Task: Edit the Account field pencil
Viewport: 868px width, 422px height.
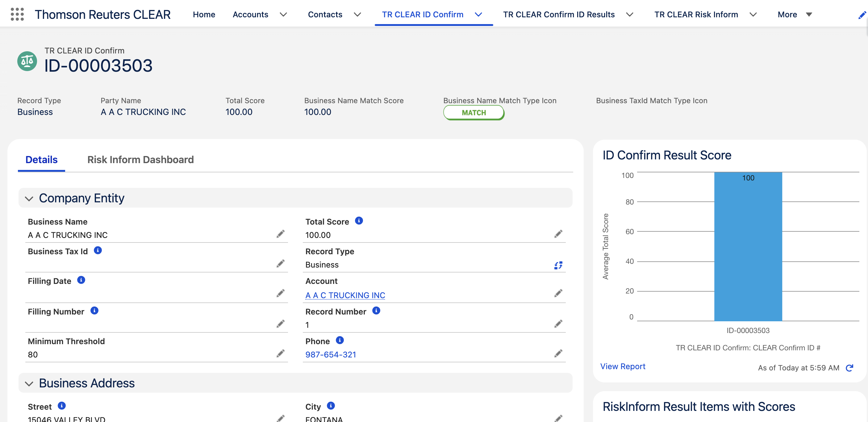Action: pos(558,293)
